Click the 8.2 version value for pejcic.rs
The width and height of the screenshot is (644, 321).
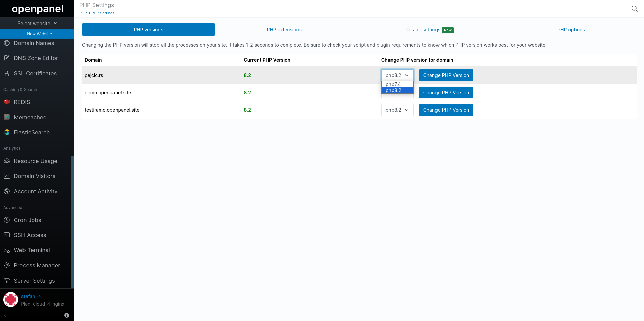point(247,75)
